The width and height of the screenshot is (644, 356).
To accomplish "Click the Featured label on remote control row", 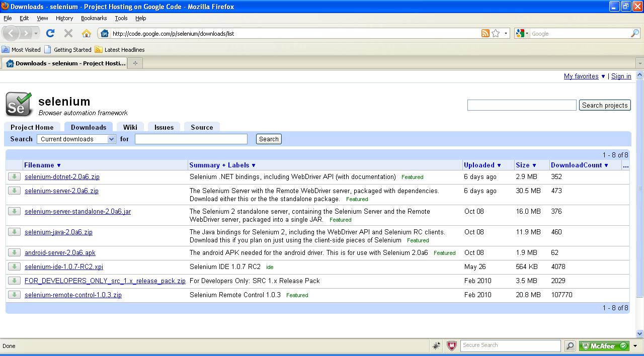I will pos(297,295).
